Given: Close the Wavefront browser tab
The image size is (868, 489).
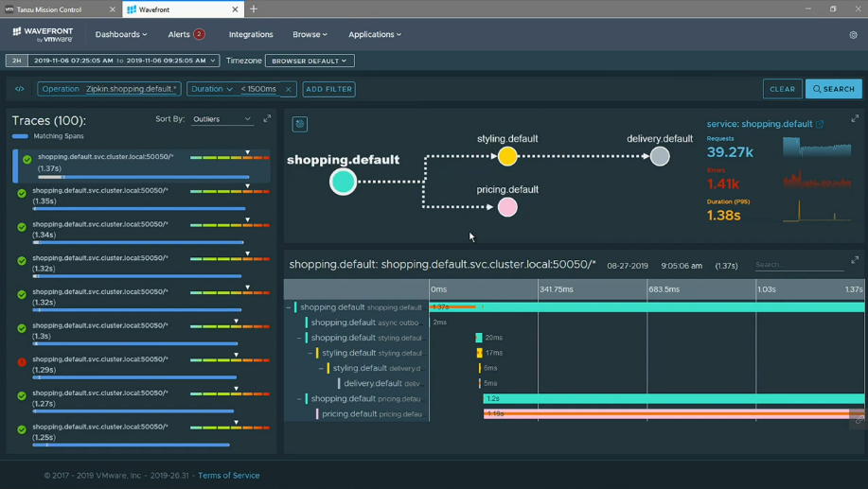Looking at the screenshot, I should tap(235, 9).
